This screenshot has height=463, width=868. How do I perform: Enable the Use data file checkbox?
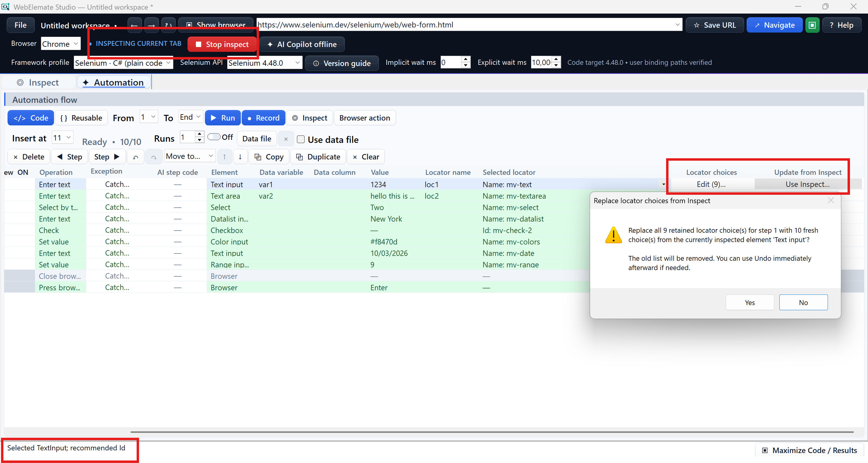(x=300, y=139)
